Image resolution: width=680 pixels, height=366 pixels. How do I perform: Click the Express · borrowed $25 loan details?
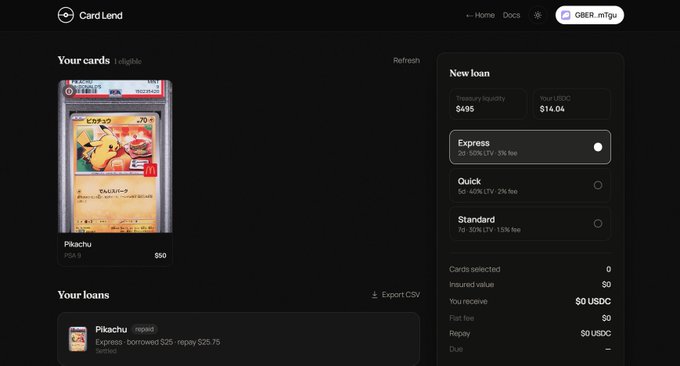tap(158, 342)
